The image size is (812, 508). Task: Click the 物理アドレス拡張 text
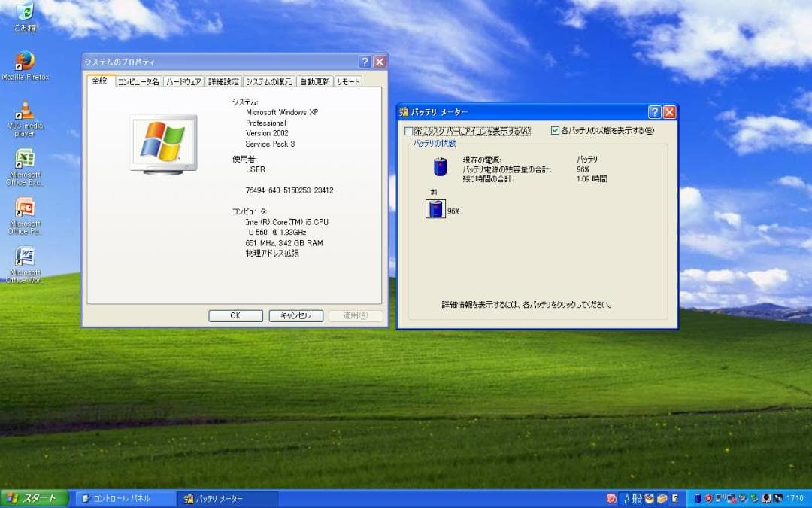coord(272,253)
